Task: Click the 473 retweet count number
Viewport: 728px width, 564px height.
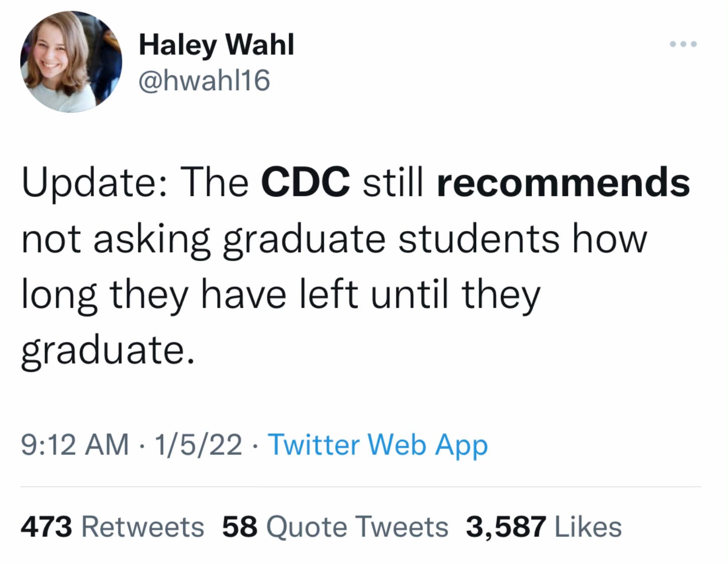Action: [47, 527]
